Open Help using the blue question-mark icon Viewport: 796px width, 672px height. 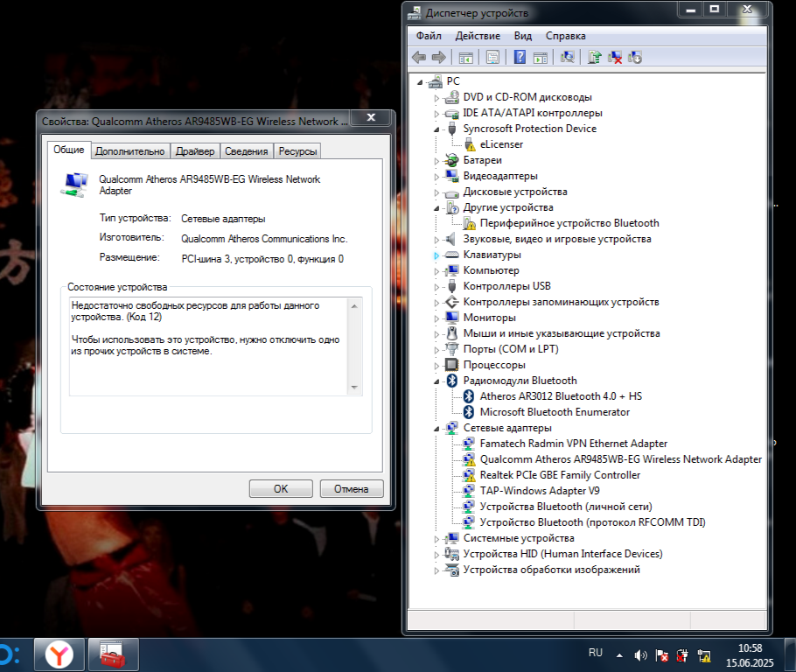(520, 57)
